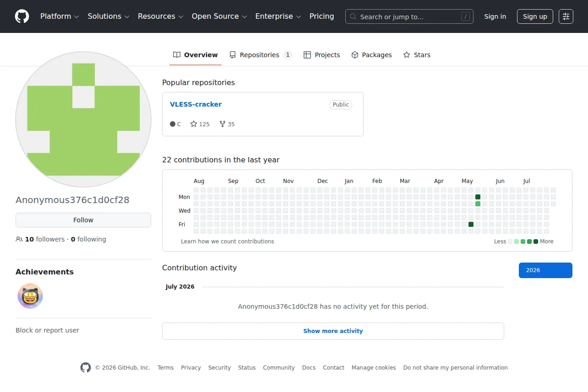588x392 pixels.
Task: Click the Anonymous376c1d0cf28 username heading
Action: (72, 200)
